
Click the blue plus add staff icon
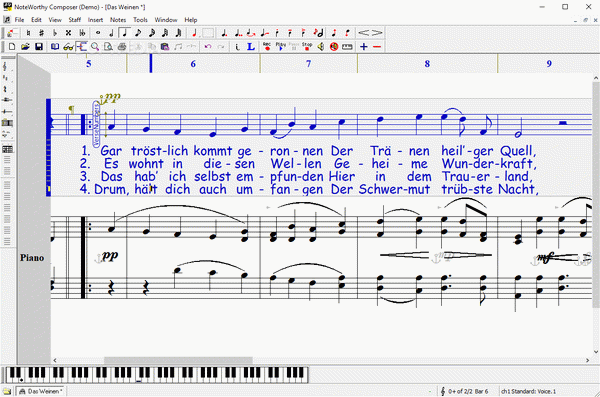(364, 47)
